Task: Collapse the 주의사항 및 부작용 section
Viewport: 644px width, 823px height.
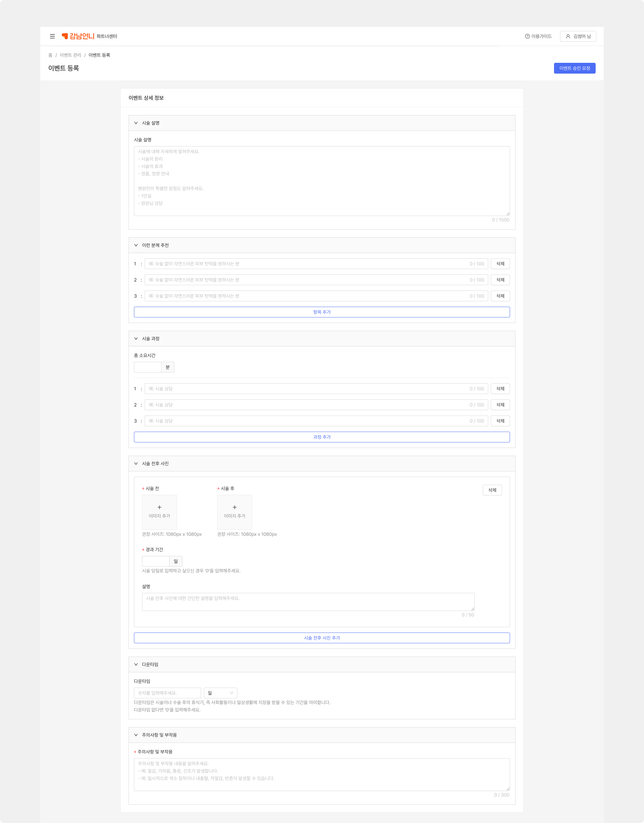Action: coord(136,735)
